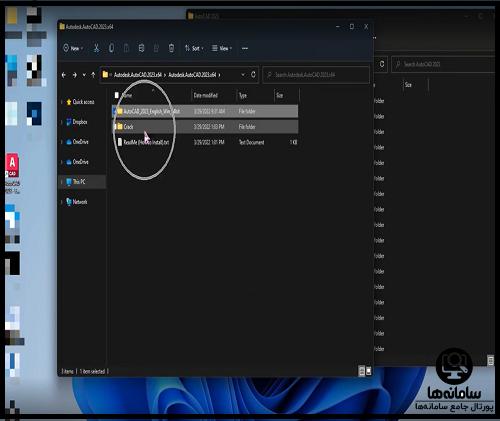Image resolution: width=500 pixels, height=421 pixels.
Task: Switch to large thumbnails view via status bar toggle
Action: click(369, 371)
